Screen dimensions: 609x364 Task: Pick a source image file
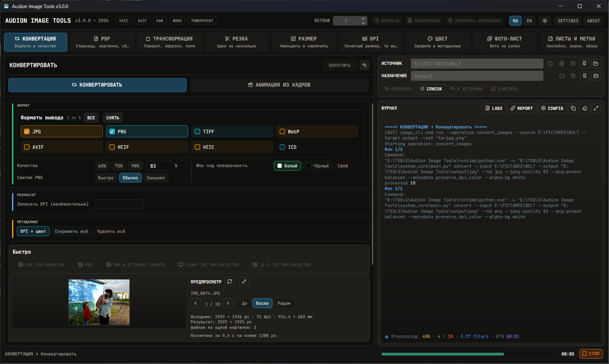click(x=562, y=64)
